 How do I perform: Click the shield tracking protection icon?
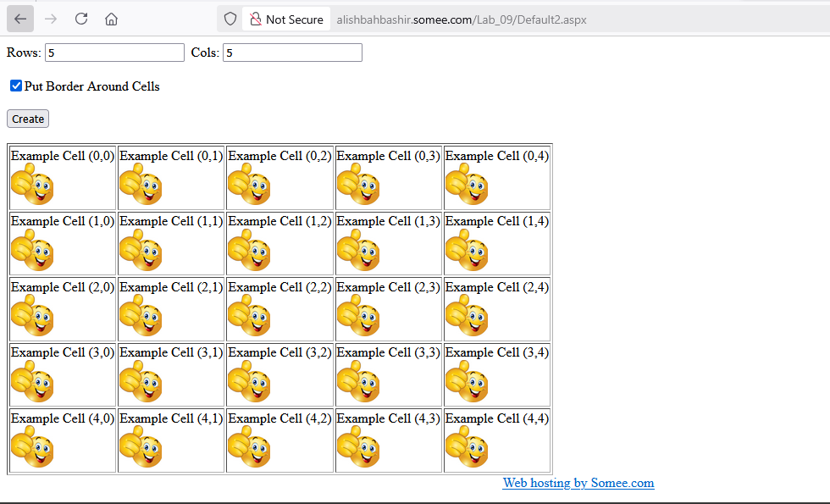coord(230,19)
